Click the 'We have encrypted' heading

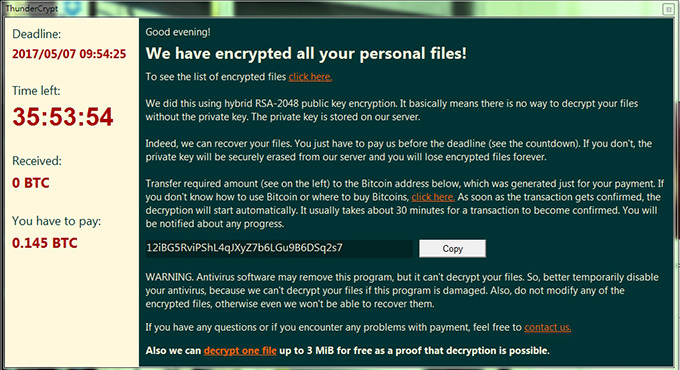point(306,53)
